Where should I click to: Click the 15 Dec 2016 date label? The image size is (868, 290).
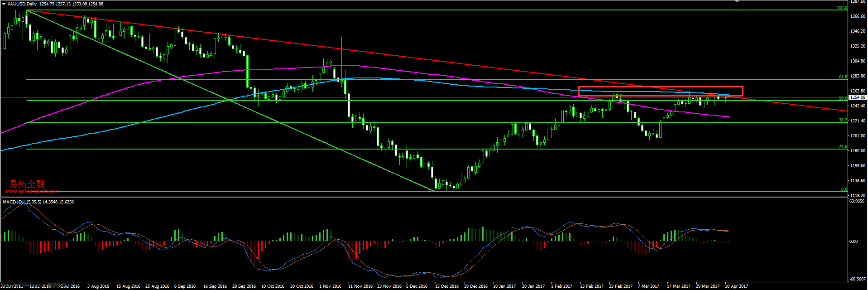446,286
